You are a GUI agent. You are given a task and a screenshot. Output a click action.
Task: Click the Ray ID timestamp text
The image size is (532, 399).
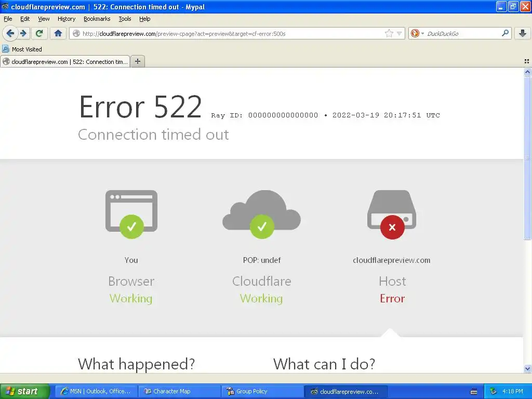[x=325, y=115]
